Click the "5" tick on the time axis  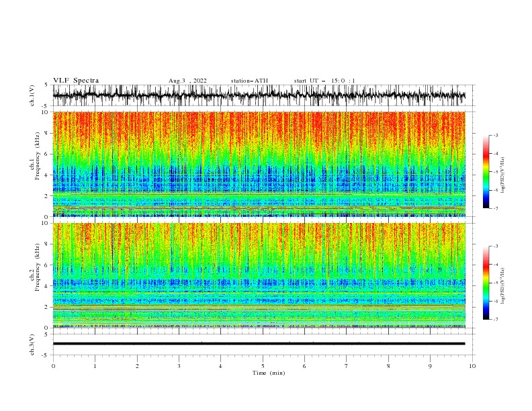263,366
